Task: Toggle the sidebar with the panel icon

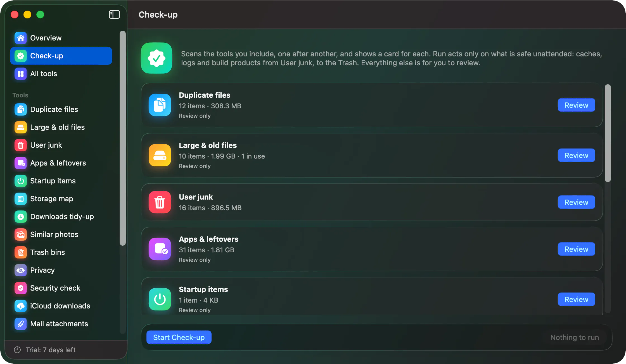Action: (114, 15)
